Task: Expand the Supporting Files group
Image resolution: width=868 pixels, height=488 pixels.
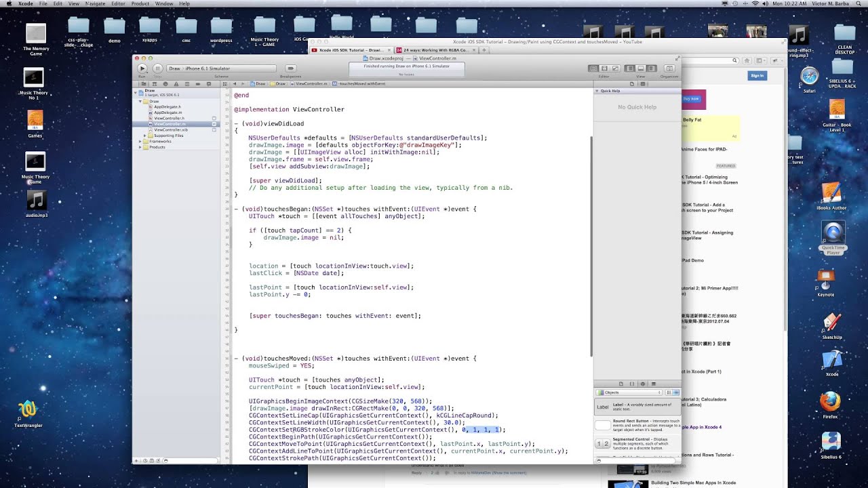Action: click(x=145, y=136)
